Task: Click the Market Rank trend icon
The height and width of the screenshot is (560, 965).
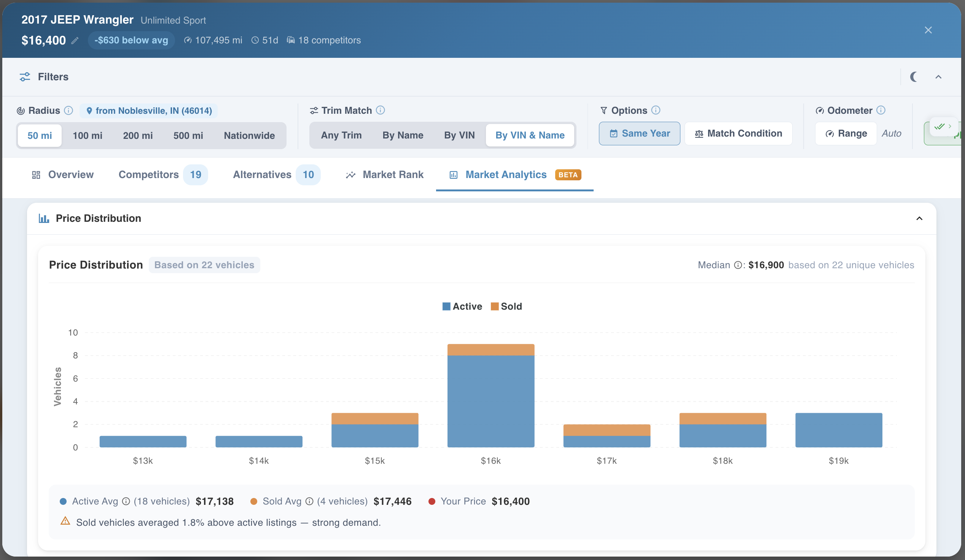Action: 350,175
